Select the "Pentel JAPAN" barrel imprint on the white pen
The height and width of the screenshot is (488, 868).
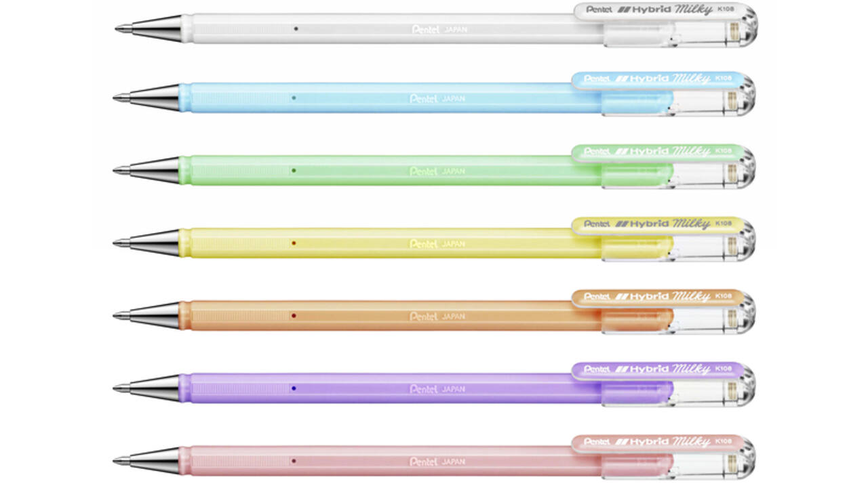[x=439, y=30]
